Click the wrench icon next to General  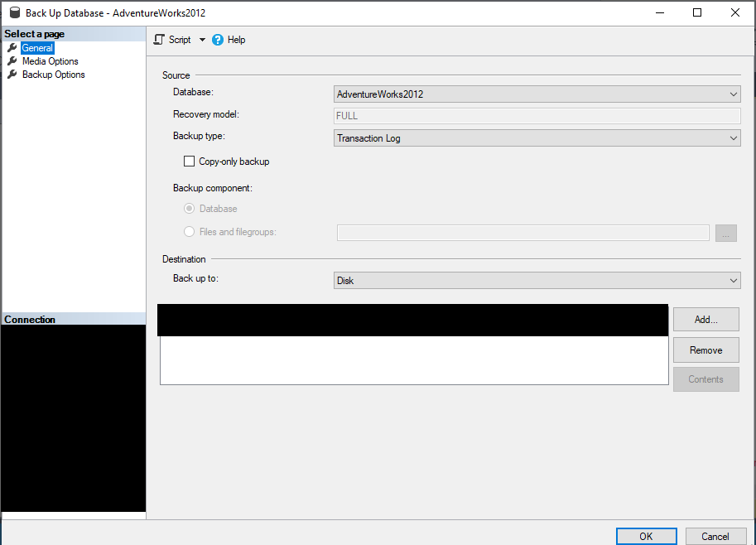click(12, 48)
